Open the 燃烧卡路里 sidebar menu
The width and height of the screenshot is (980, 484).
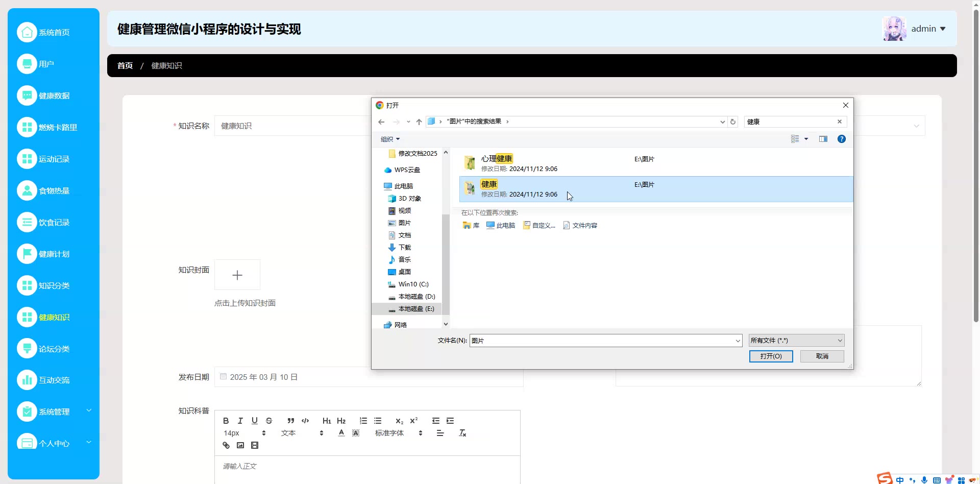coord(54,127)
